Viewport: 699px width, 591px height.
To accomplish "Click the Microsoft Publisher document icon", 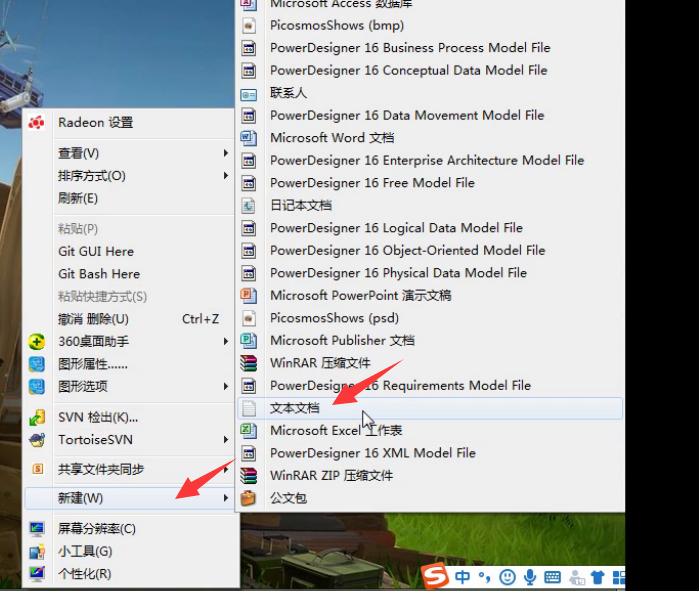I will [249, 341].
